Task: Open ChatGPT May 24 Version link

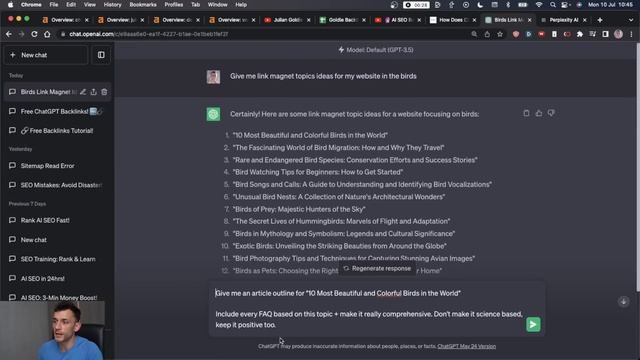Action: pyautogui.click(x=467, y=346)
